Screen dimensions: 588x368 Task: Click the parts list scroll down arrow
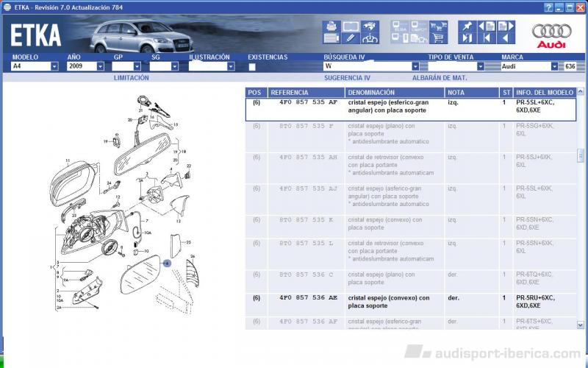(x=581, y=325)
